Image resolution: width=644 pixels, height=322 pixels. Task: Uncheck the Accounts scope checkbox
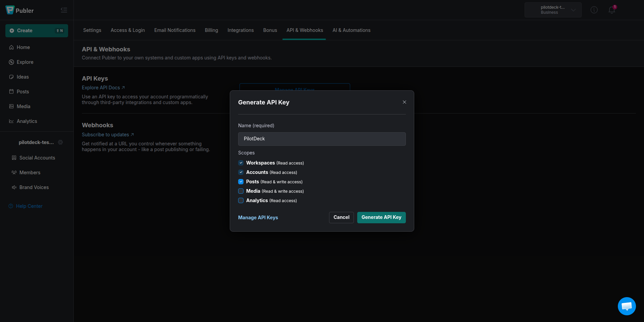click(x=241, y=172)
